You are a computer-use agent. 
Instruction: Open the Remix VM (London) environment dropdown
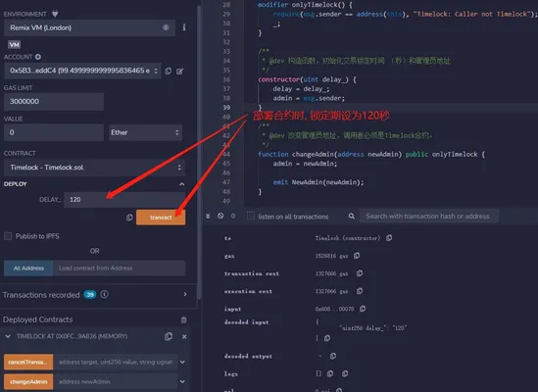pyautogui.click(x=89, y=27)
